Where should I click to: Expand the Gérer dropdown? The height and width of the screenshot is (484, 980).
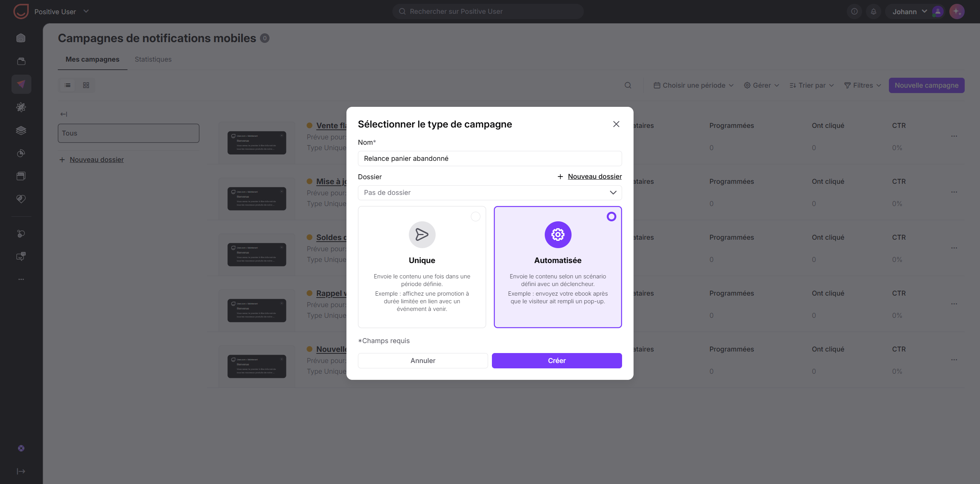click(x=761, y=85)
